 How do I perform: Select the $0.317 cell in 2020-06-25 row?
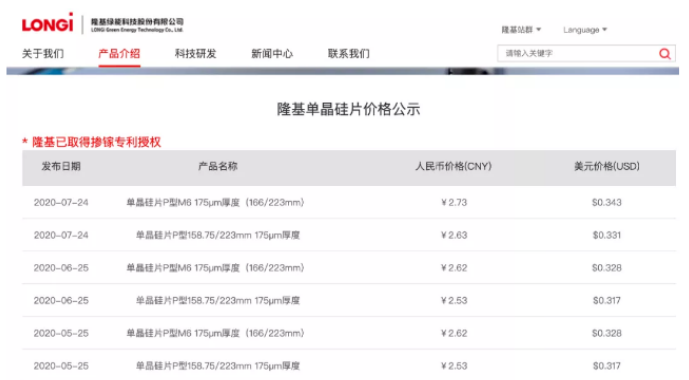(607, 300)
